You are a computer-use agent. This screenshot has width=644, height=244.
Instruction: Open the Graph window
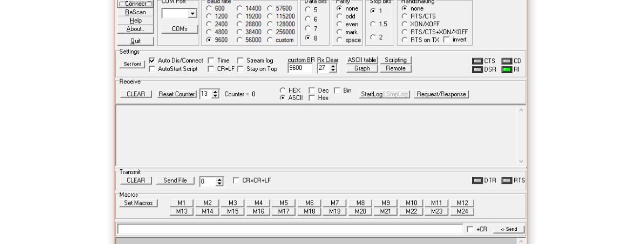(x=362, y=68)
